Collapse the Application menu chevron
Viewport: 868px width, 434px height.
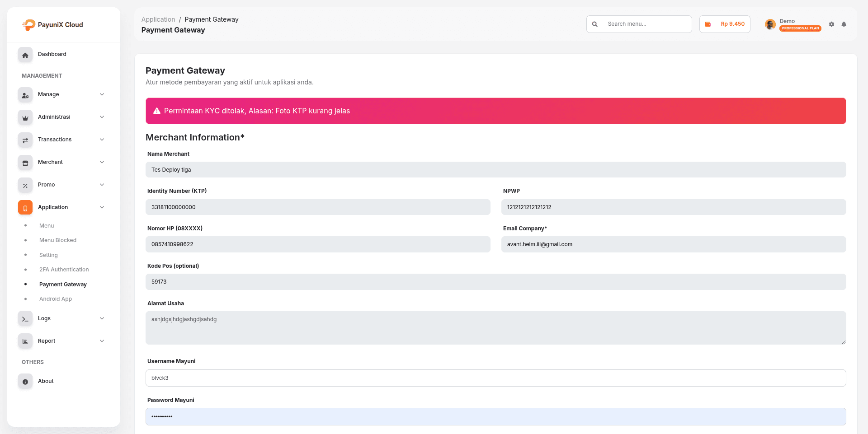[102, 207]
